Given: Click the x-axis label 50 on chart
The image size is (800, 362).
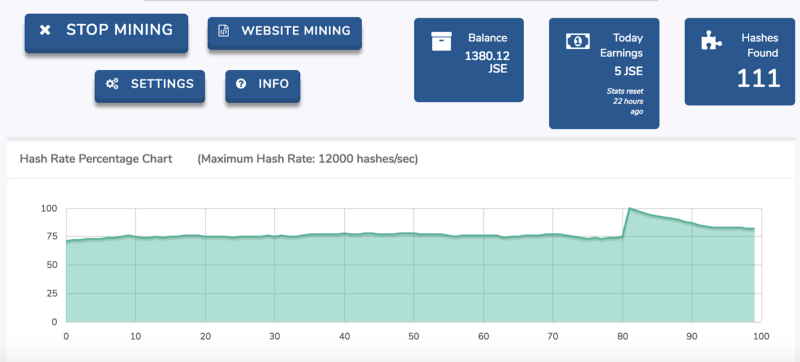Looking at the screenshot, I should (414, 337).
